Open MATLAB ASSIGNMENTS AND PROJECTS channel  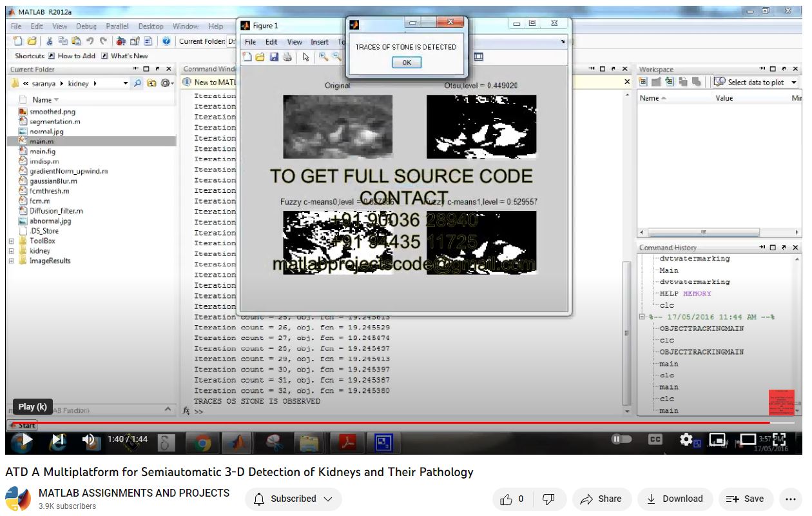pyautogui.click(x=134, y=493)
